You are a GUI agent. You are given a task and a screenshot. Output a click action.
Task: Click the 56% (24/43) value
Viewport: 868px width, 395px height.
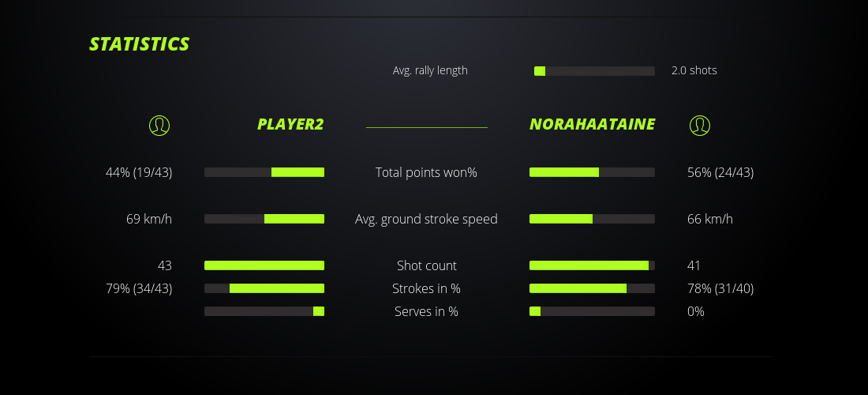click(x=720, y=172)
